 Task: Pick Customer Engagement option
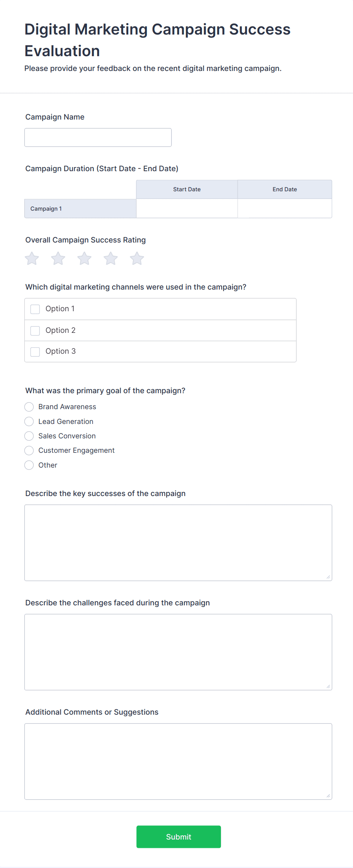(29, 450)
